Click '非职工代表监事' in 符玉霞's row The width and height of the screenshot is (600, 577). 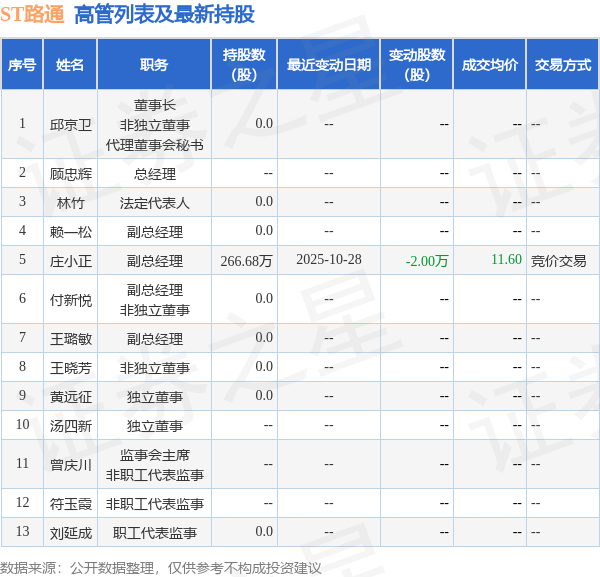[155, 504]
